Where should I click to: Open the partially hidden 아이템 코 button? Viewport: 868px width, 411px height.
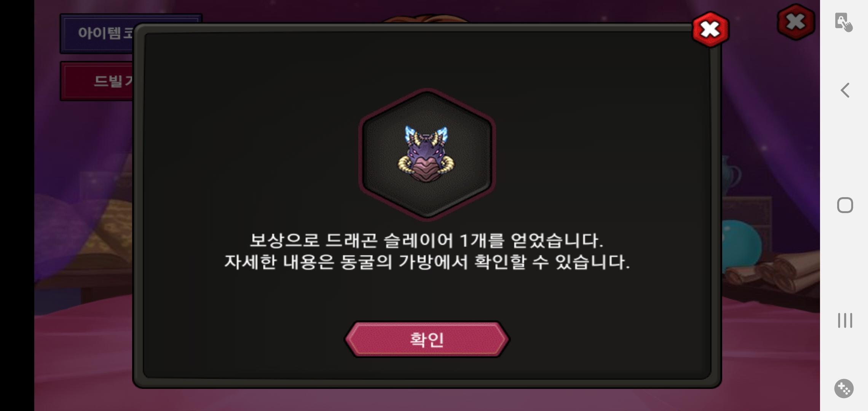pyautogui.click(x=97, y=33)
